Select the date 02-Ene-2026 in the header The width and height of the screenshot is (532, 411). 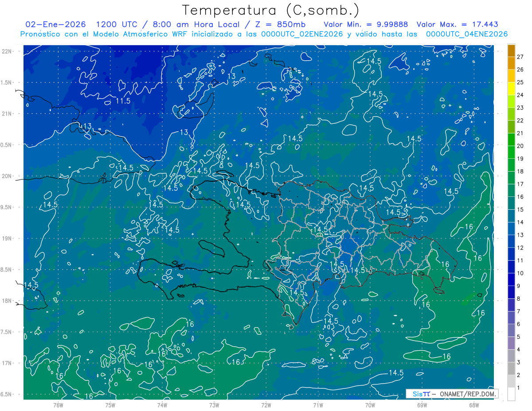pos(56,24)
